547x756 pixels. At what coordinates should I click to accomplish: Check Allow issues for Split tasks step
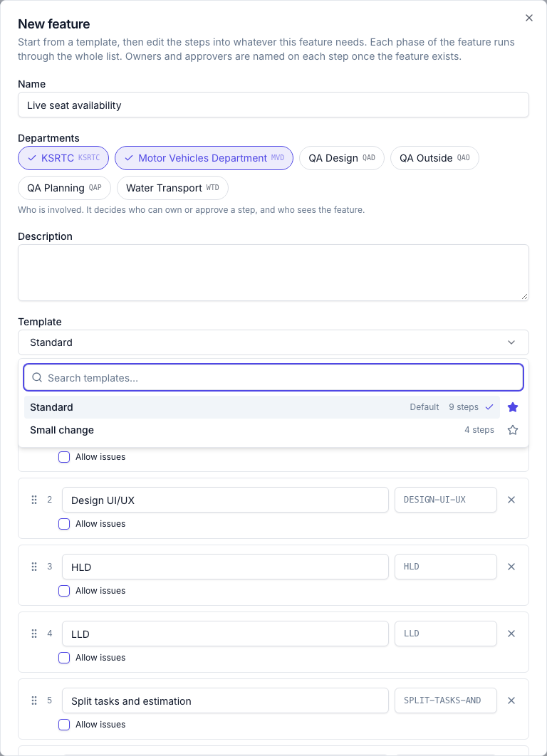[x=64, y=725]
